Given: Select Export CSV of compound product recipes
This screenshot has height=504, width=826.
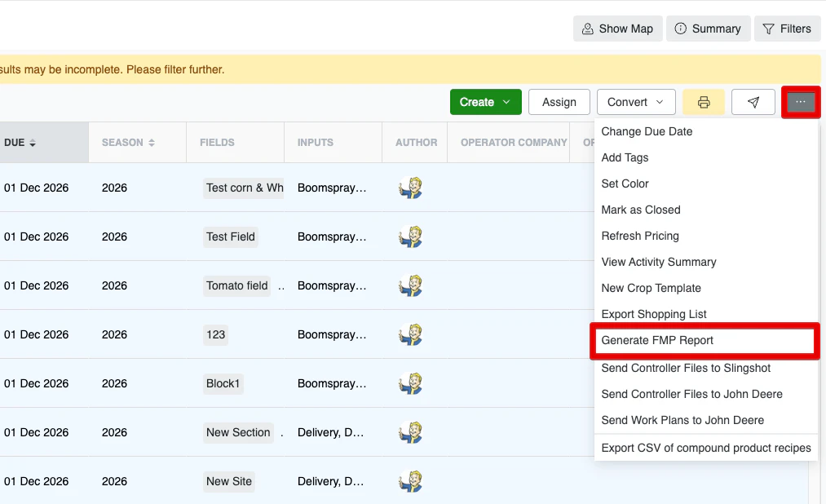Looking at the screenshot, I should [706, 448].
